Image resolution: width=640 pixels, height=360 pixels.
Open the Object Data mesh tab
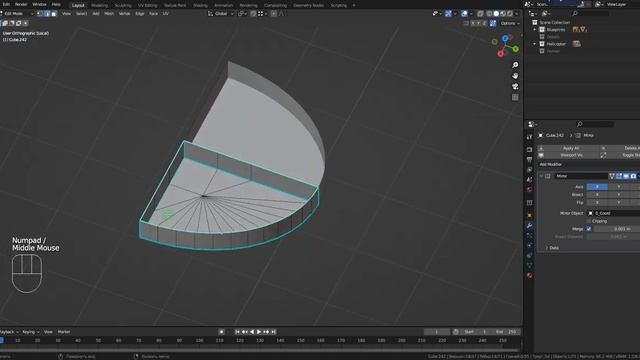point(529,266)
